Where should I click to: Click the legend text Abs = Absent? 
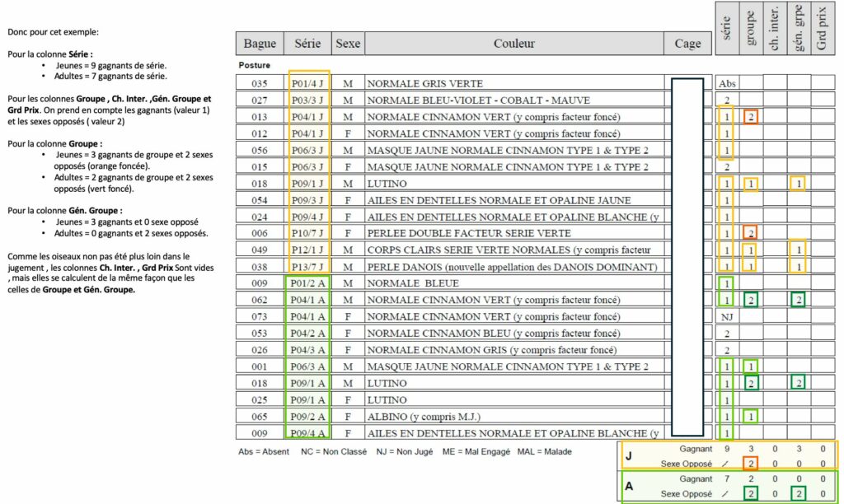click(264, 452)
